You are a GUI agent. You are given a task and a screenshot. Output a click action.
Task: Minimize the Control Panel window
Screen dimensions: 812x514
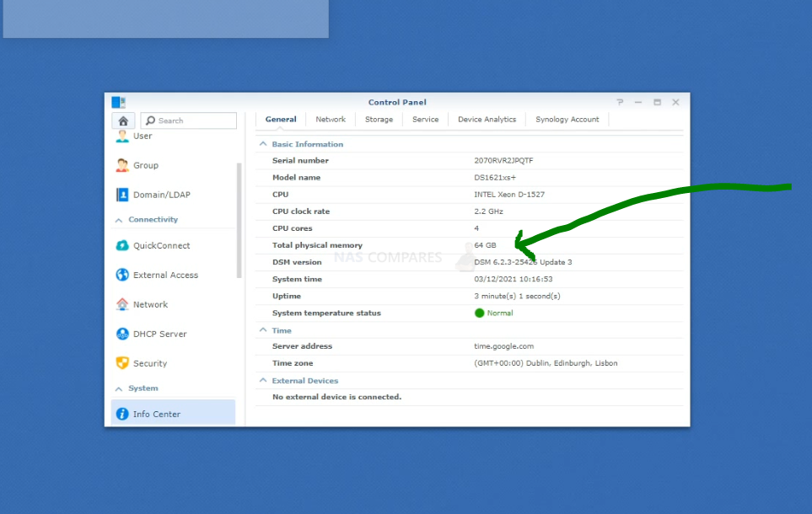click(x=638, y=103)
